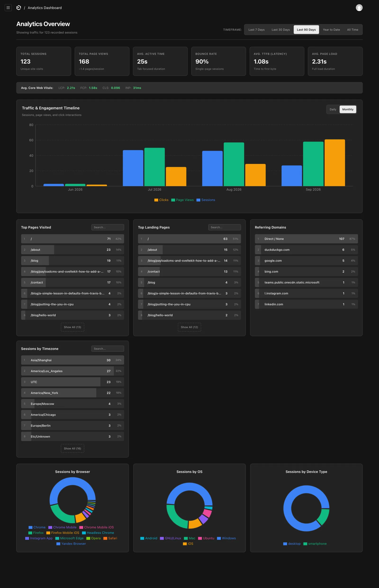Toggle Ubuntu in OS chart legend

pos(206,538)
